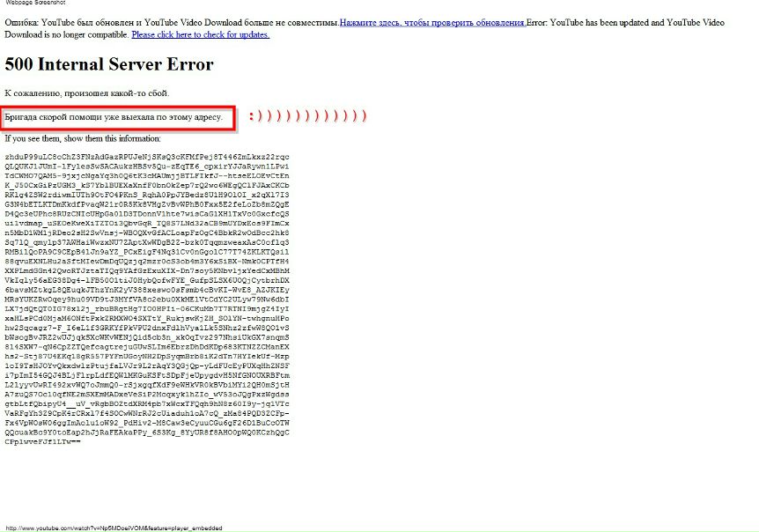Click the debug line starting with 'zhduP99uLC8oChZ3'
This screenshot has height=532, width=759.
pyautogui.click(x=147, y=157)
